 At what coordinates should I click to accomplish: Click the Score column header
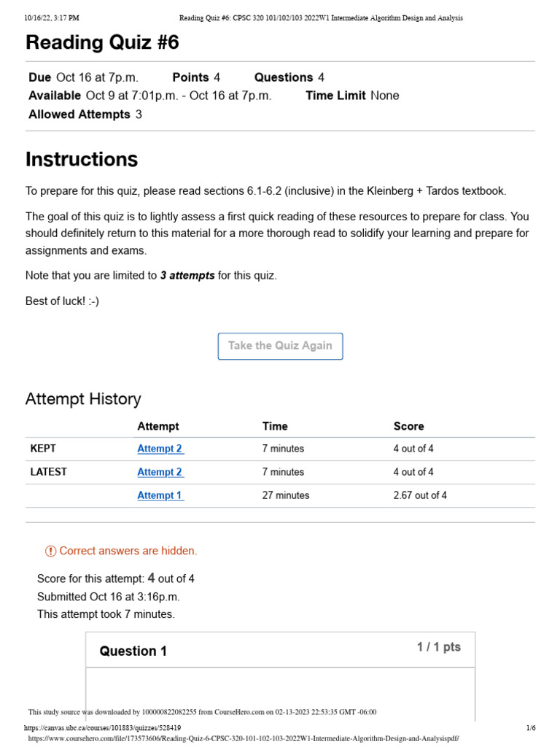pos(408,426)
